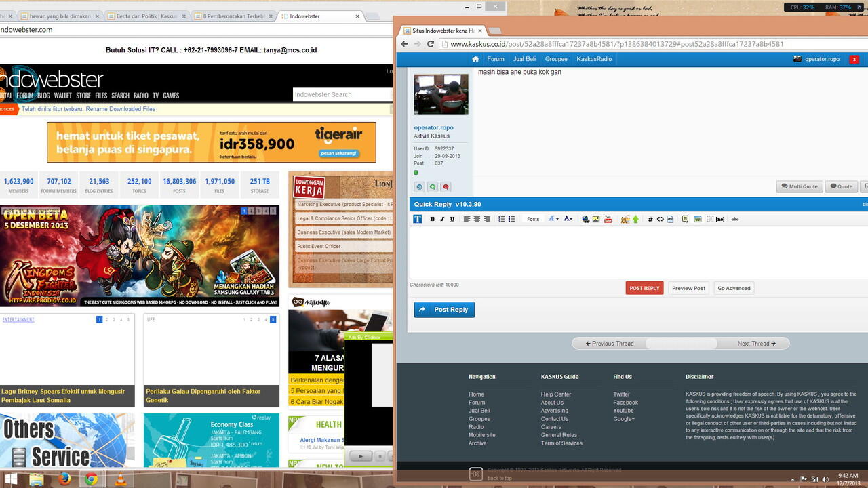Click operator.ropo avatar thumbnail
Viewport: 868px width, 488px height.
[x=441, y=94]
